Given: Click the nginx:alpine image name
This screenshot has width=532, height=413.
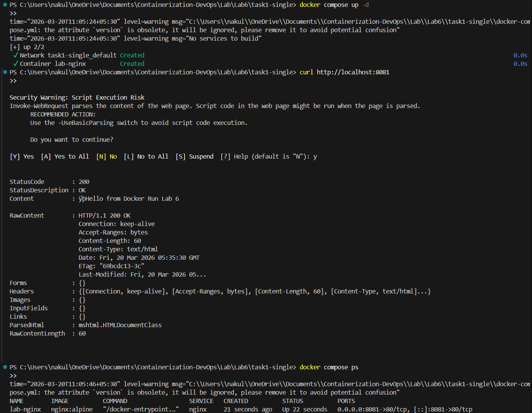Looking at the screenshot, I should 72,409.
